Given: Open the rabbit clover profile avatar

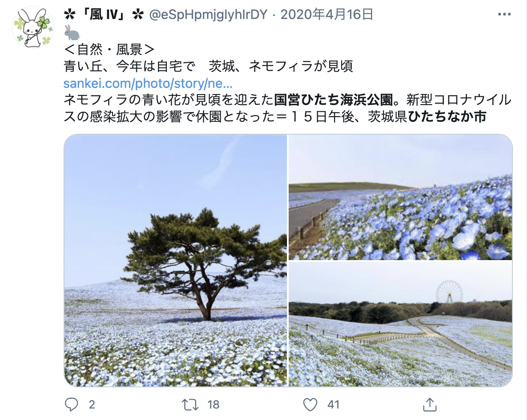Looking at the screenshot, I should tap(33, 27).
